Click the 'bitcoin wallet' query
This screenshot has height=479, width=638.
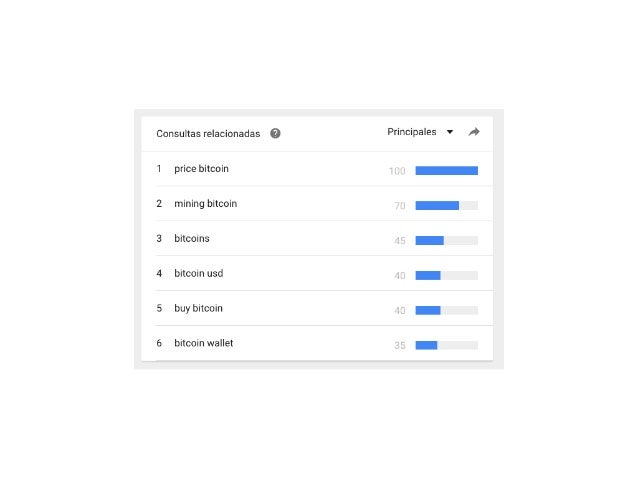coord(204,344)
